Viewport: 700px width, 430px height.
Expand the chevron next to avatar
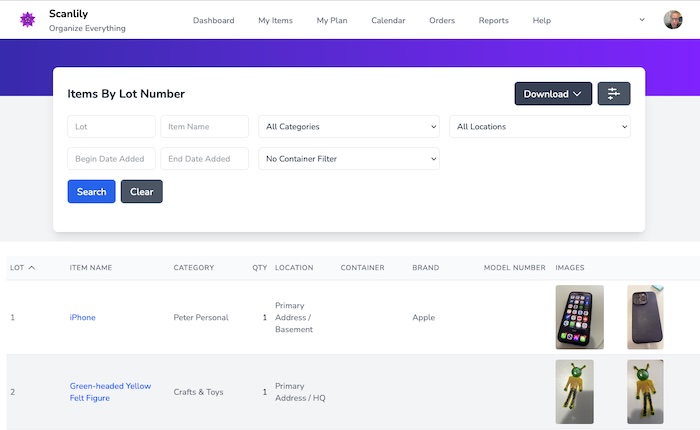(x=642, y=20)
